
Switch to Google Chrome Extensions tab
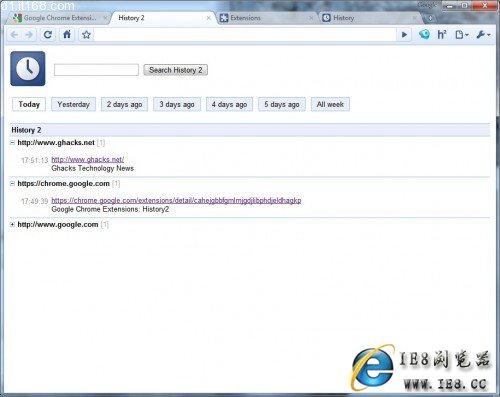point(58,18)
